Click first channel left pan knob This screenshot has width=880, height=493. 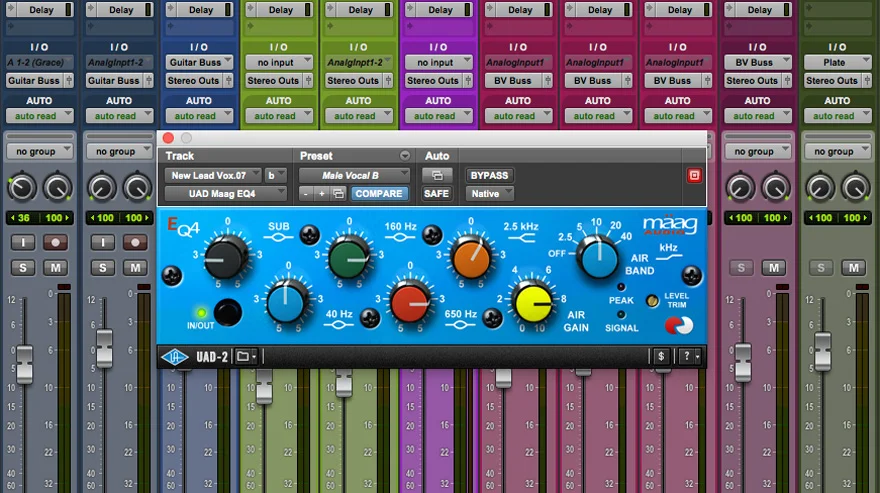tap(21, 188)
